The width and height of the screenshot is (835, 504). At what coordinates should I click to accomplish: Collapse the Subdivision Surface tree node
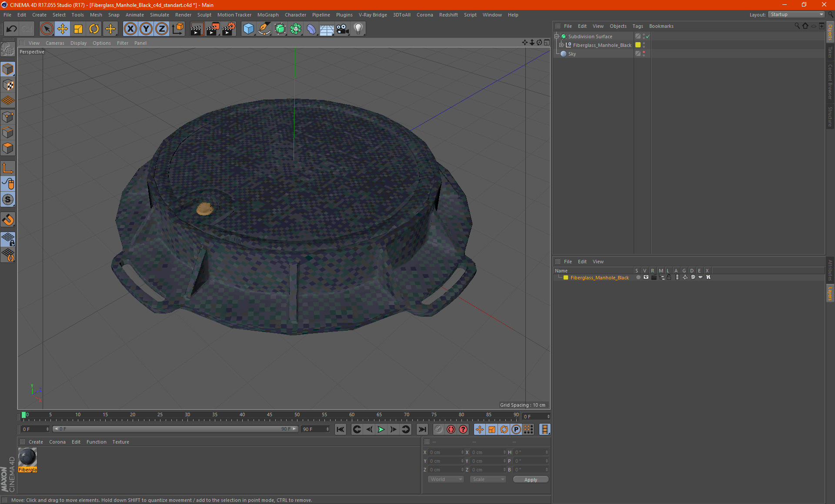(556, 36)
